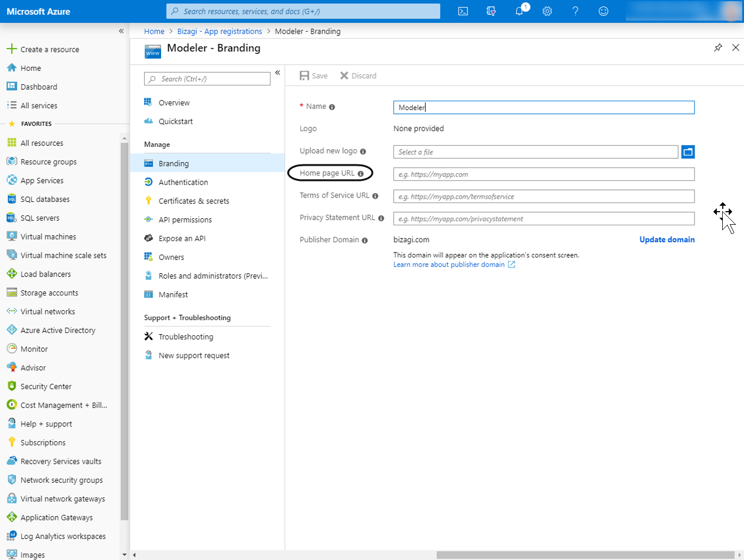
Task: Click info icon next to Privacy Statement URL
Action: pyautogui.click(x=381, y=218)
